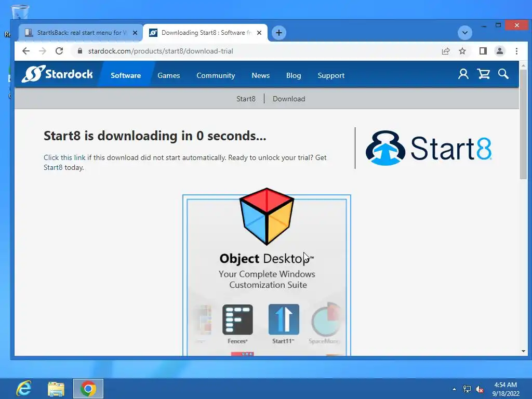Open the Support menu
The height and width of the screenshot is (399, 532).
(331, 75)
